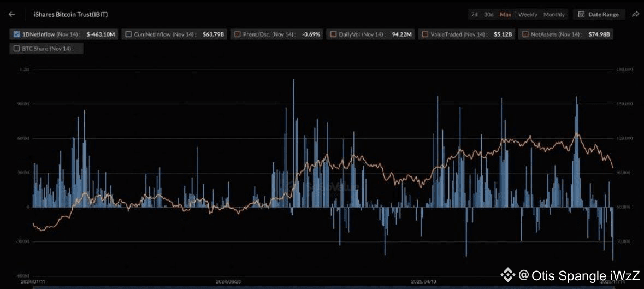
Task: Click the 120,000 right axis label
Action: (624, 139)
